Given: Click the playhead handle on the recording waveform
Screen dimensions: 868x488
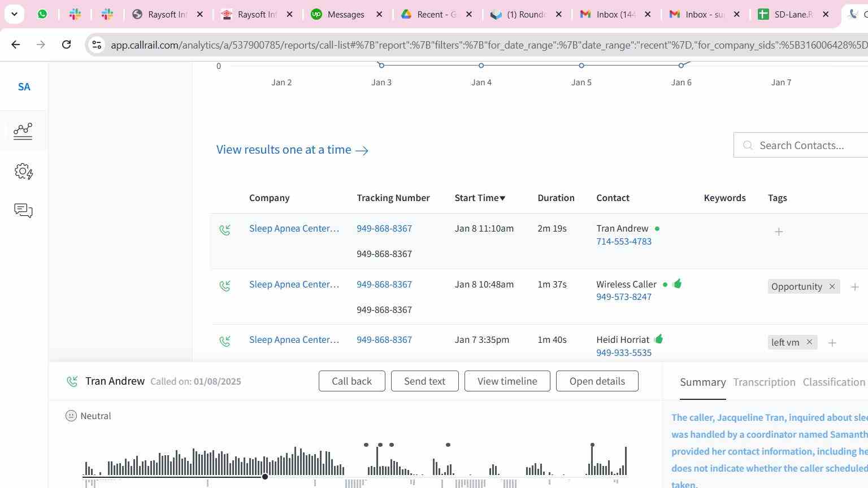Looking at the screenshot, I should click(264, 477).
